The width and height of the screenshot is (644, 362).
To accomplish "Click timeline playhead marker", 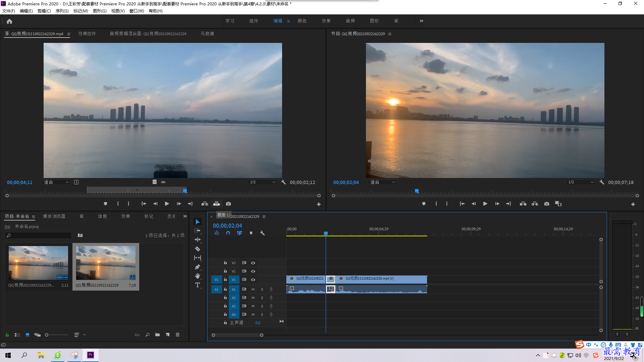I will pyautogui.click(x=326, y=233).
